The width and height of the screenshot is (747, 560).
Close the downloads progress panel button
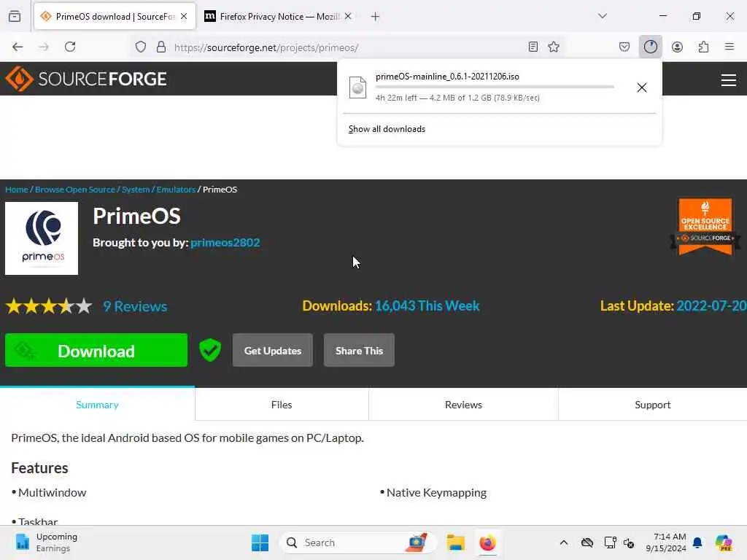pos(650,47)
